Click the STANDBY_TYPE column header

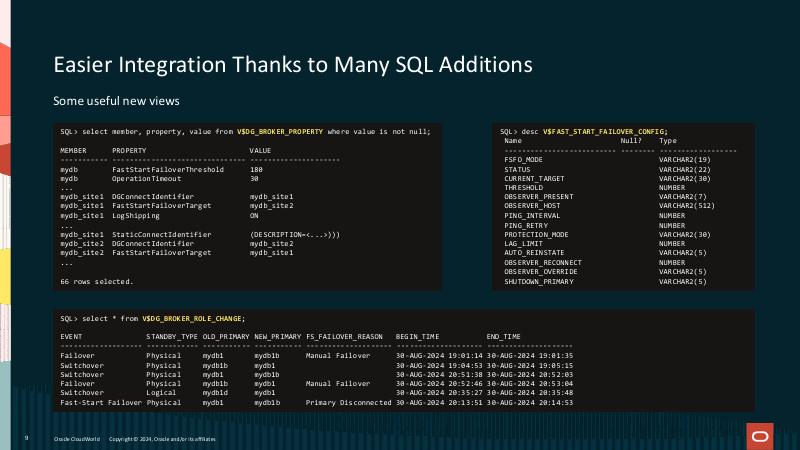pos(172,337)
